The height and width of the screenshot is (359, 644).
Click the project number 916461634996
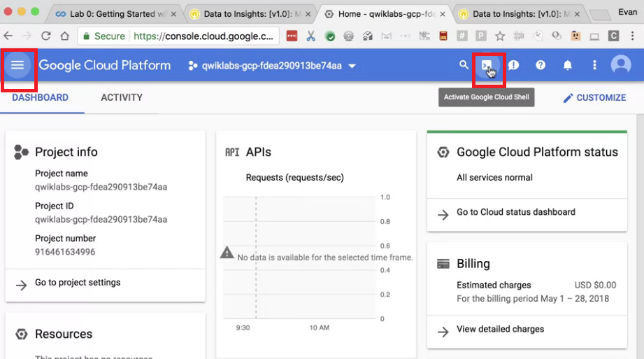(x=65, y=252)
